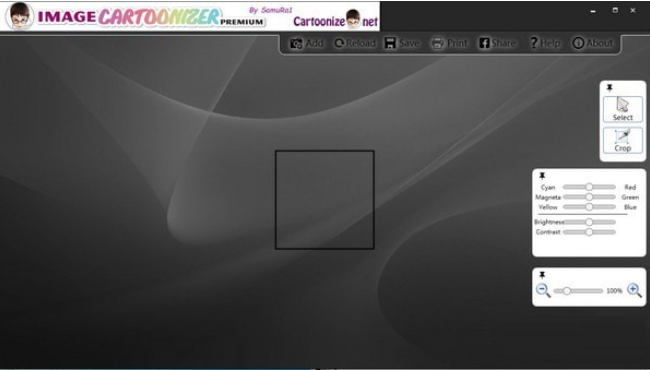Adjust the Cyan-Red slider
The height and width of the screenshot is (370, 650).
coord(589,187)
